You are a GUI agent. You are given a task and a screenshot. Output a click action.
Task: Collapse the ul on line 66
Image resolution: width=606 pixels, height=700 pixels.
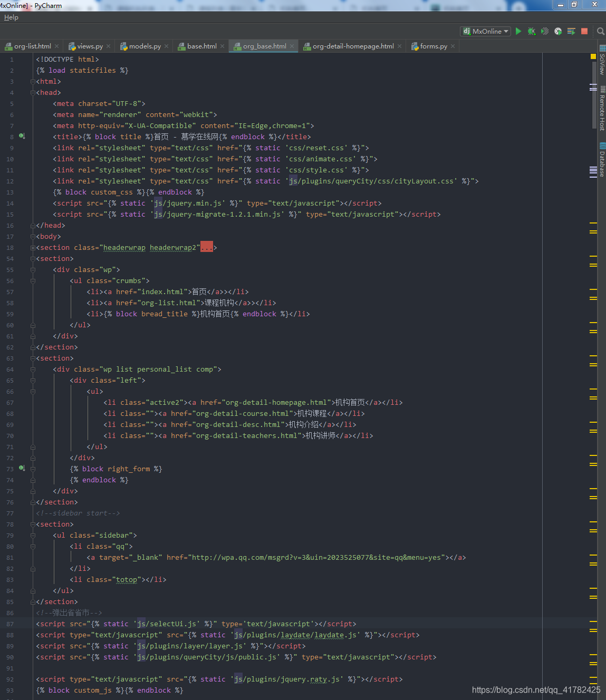pyautogui.click(x=33, y=392)
